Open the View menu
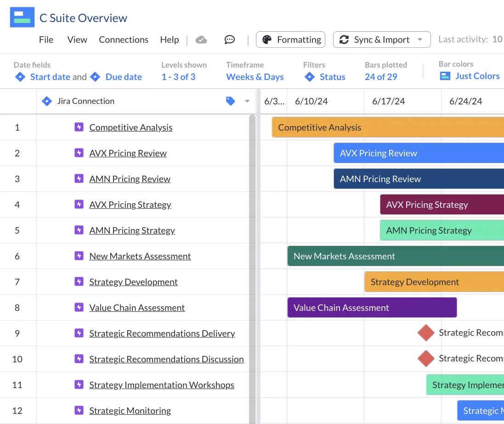 point(77,40)
